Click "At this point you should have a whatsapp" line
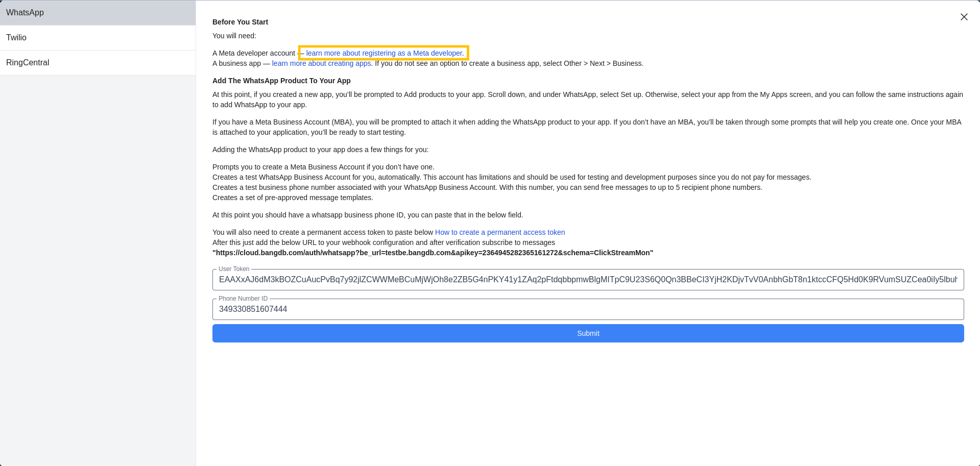This screenshot has width=980, height=466. [368, 215]
